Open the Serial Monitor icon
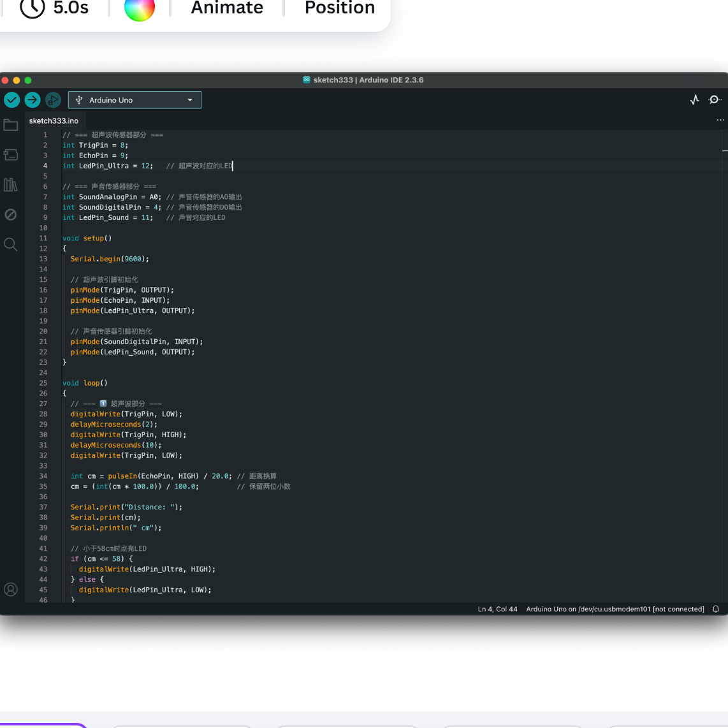This screenshot has height=728, width=728. pyautogui.click(x=715, y=99)
